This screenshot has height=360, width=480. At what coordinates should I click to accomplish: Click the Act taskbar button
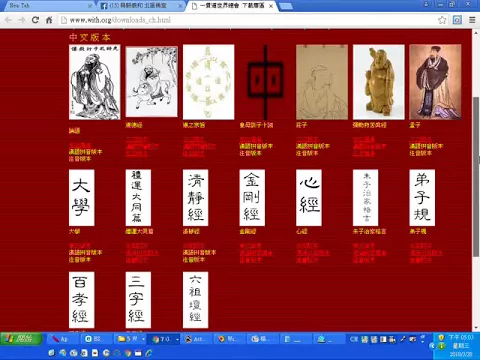click(197, 339)
